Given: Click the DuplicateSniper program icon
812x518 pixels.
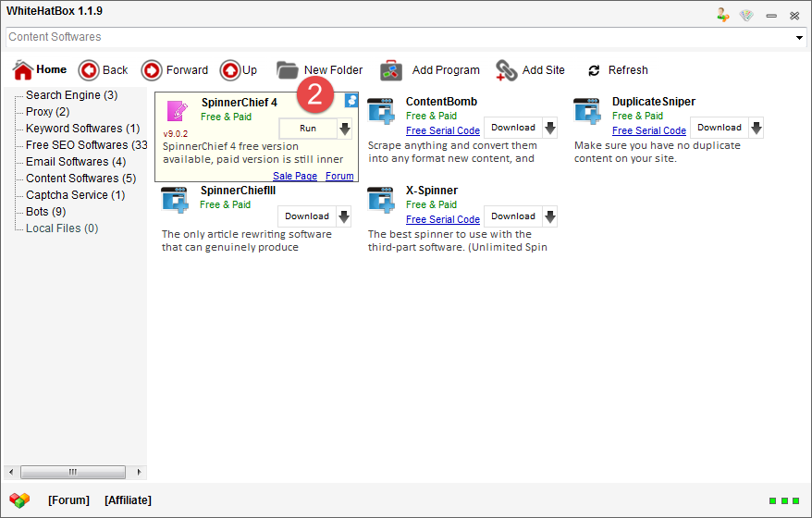Looking at the screenshot, I should point(586,111).
